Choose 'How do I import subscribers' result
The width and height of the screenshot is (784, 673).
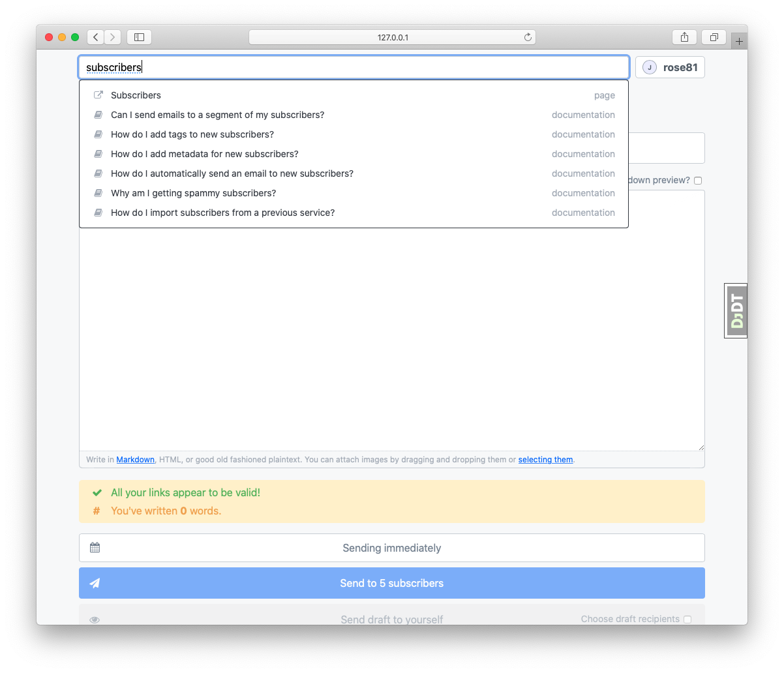(222, 213)
